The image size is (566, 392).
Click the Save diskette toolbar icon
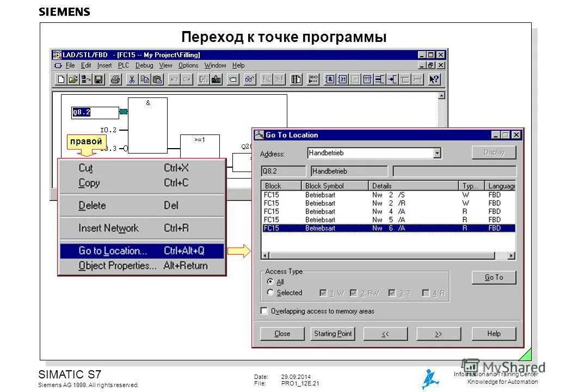98,79
